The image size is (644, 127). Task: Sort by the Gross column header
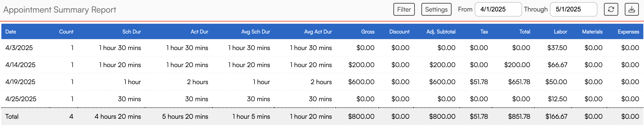[367, 32]
